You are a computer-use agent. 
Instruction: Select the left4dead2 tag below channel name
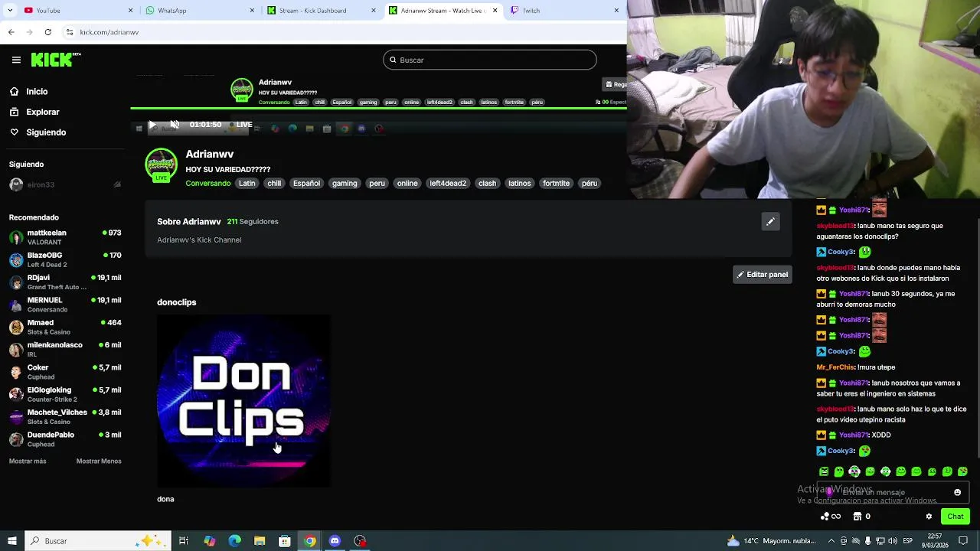click(x=448, y=184)
